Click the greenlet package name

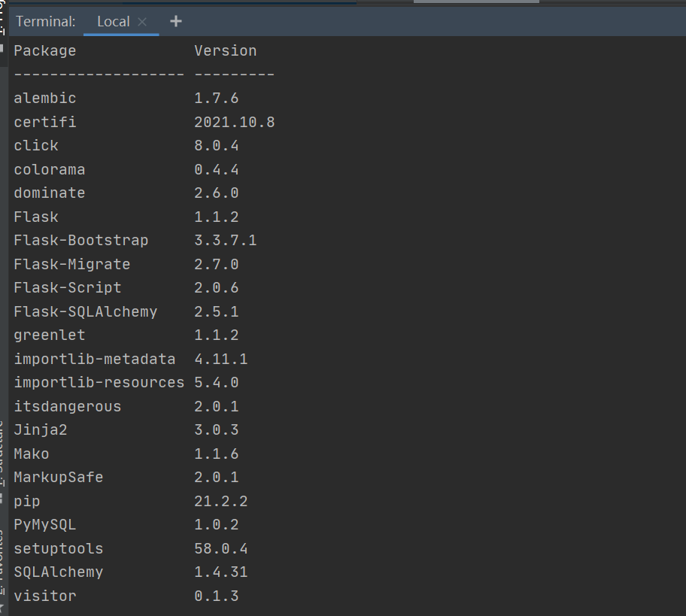(50, 335)
